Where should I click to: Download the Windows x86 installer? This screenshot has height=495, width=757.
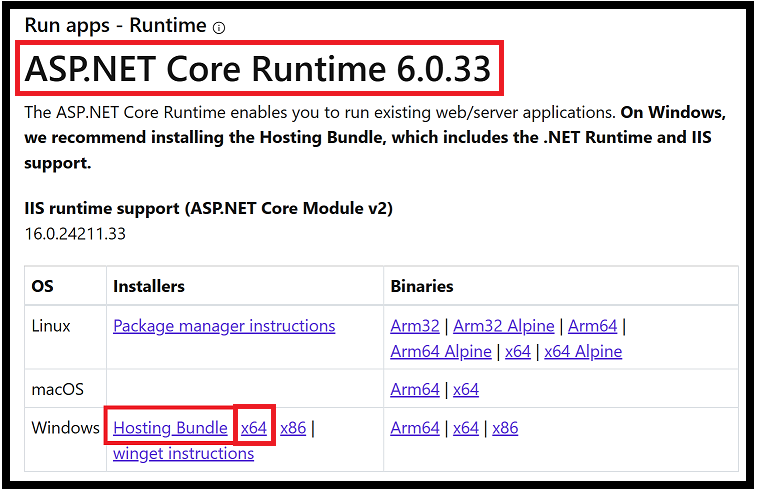[x=293, y=428]
